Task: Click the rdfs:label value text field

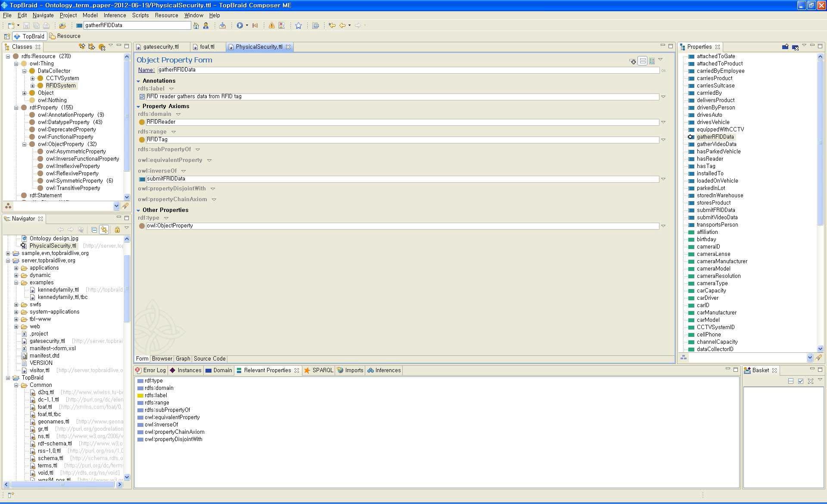Action: click(x=402, y=97)
